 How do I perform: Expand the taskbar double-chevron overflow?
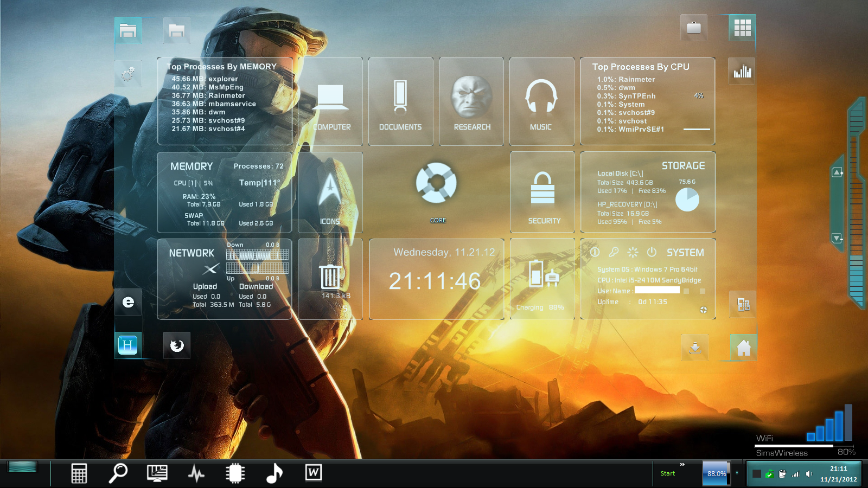coord(682,465)
